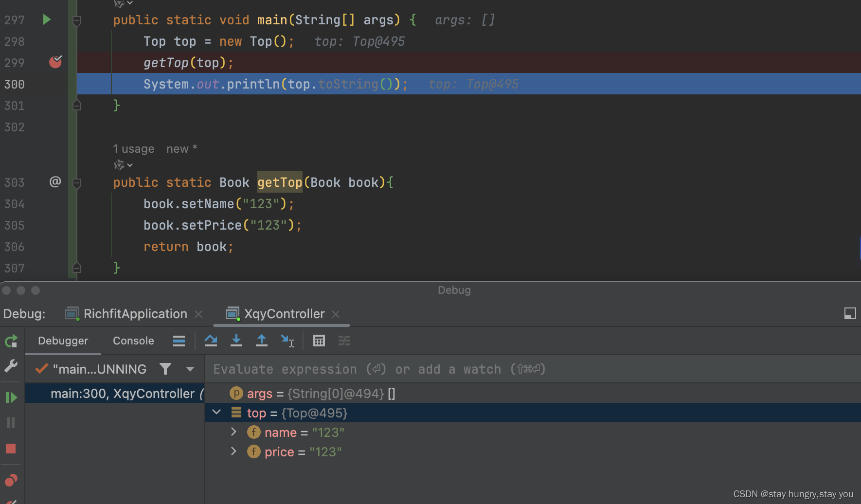
Task: Collapse getTop method fold marker at line 303
Action: point(77,183)
